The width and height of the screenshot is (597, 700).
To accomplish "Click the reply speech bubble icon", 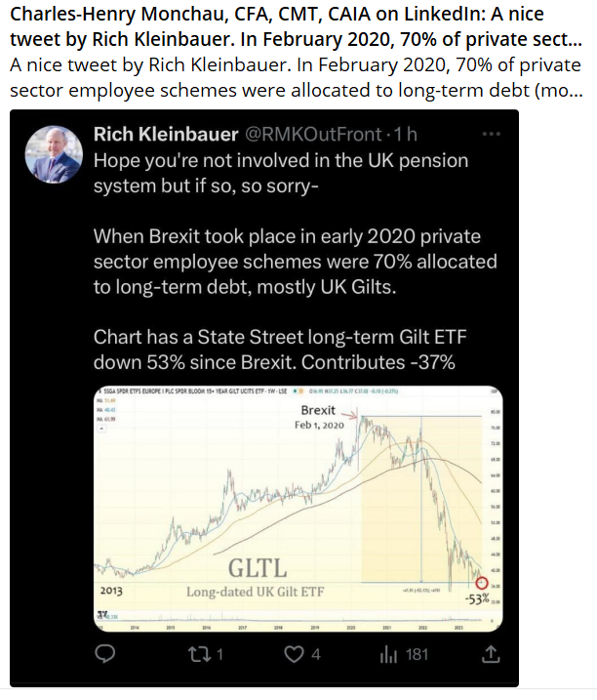I will coord(108,653).
